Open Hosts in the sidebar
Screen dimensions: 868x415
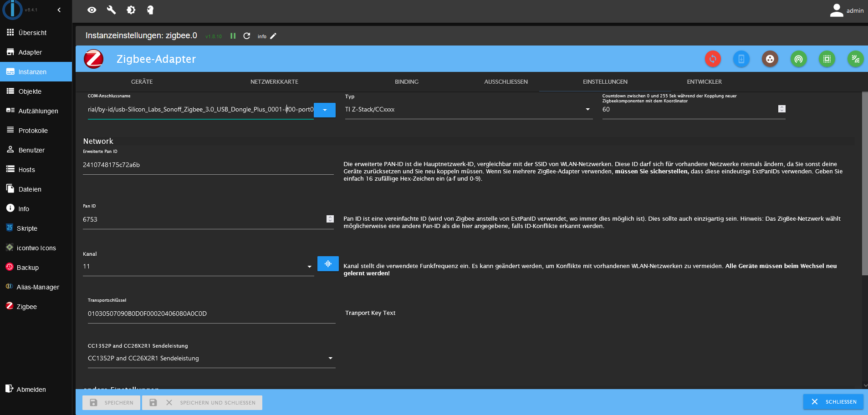tap(36, 170)
